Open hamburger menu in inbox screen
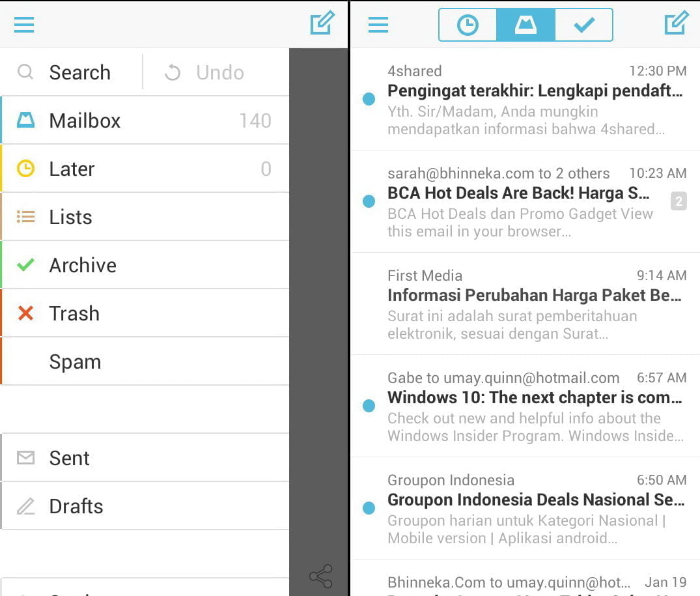 (378, 24)
